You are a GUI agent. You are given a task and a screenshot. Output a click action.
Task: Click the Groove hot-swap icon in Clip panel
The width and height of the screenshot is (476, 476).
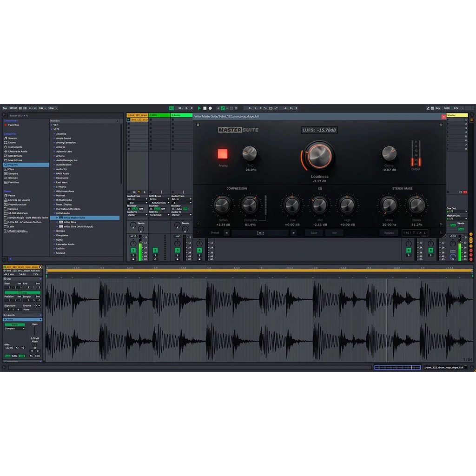click(36, 305)
